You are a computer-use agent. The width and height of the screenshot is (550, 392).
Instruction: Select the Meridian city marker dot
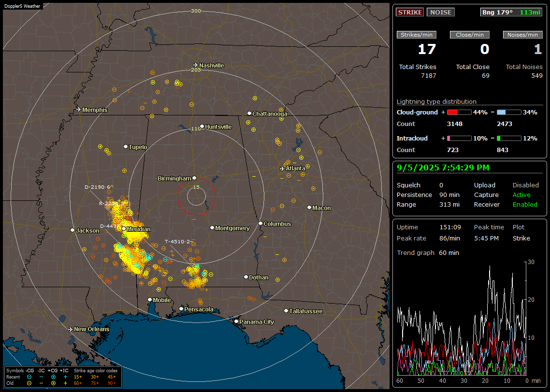124,228
